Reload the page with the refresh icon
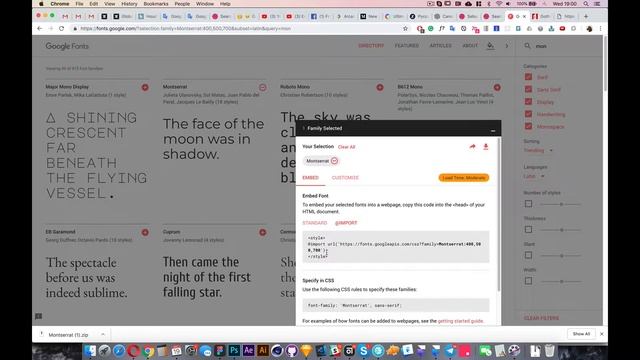The width and height of the screenshot is (640, 360). (x=62, y=29)
